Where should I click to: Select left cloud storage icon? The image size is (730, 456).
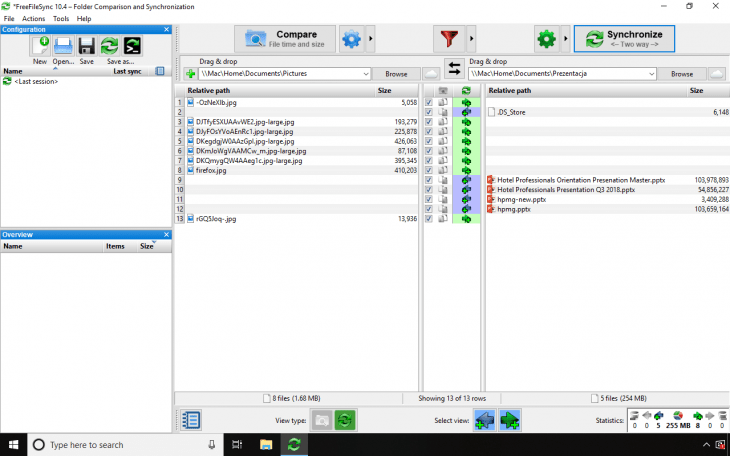[x=431, y=74]
